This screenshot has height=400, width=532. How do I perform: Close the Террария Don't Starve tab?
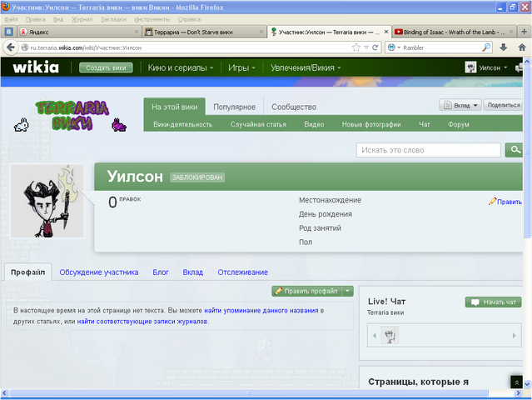click(261, 32)
